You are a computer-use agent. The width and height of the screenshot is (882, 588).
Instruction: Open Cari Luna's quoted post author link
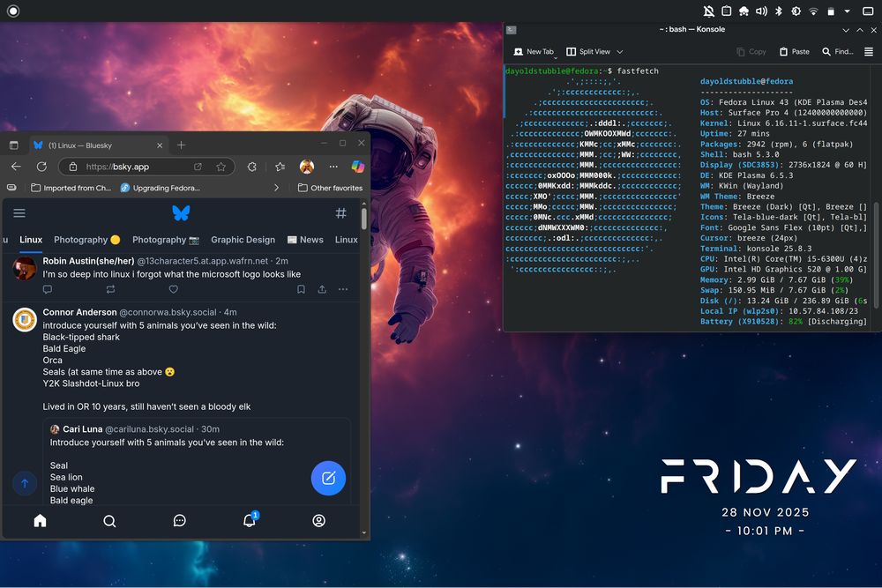click(x=83, y=429)
